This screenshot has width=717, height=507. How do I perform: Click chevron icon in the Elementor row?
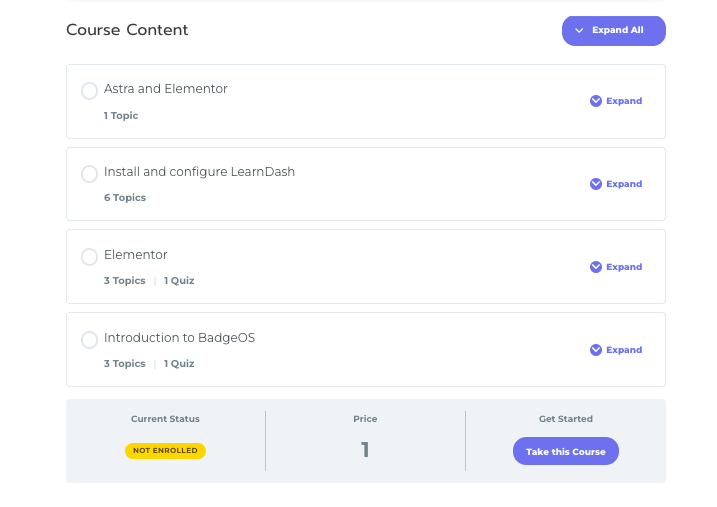point(596,267)
